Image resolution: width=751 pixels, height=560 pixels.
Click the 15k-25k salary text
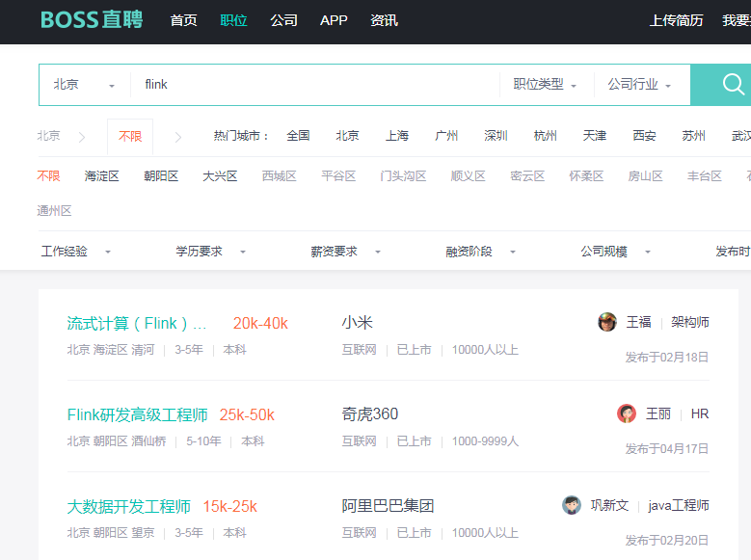(229, 506)
